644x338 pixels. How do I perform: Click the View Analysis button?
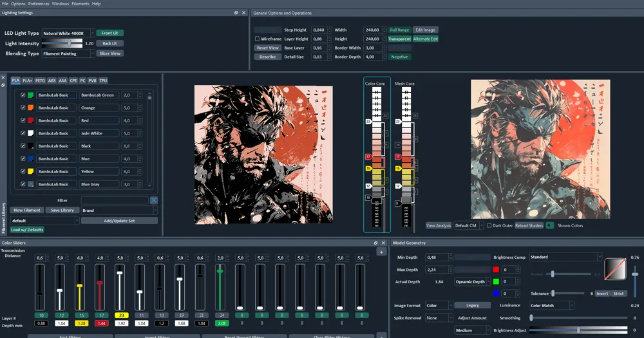click(438, 225)
